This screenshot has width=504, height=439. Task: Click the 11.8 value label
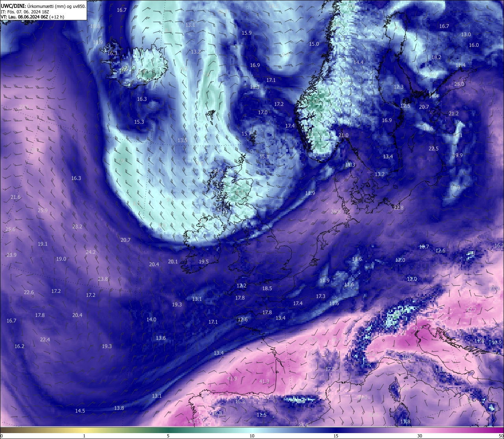[405, 422]
